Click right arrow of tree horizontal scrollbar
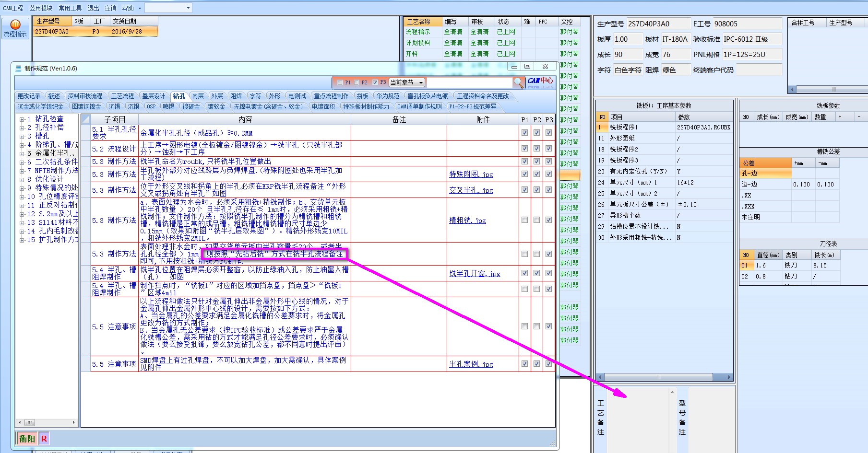 click(x=73, y=422)
